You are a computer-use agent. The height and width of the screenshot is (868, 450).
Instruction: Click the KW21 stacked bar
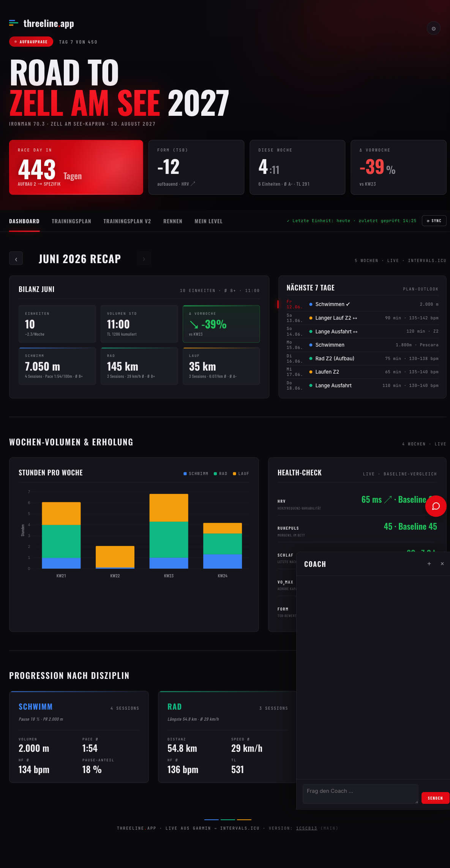coord(61,535)
